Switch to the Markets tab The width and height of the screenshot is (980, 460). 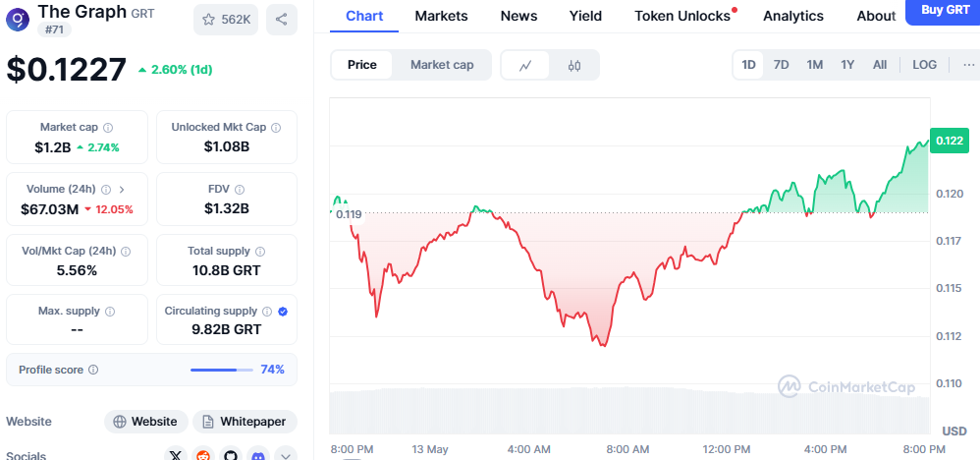tap(441, 16)
